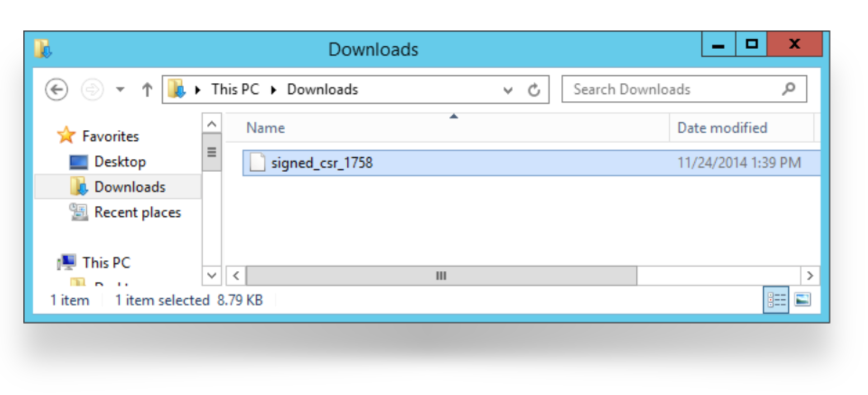Switch to details view layout
The height and width of the screenshot is (395, 868).
pyautogui.click(x=775, y=300)
